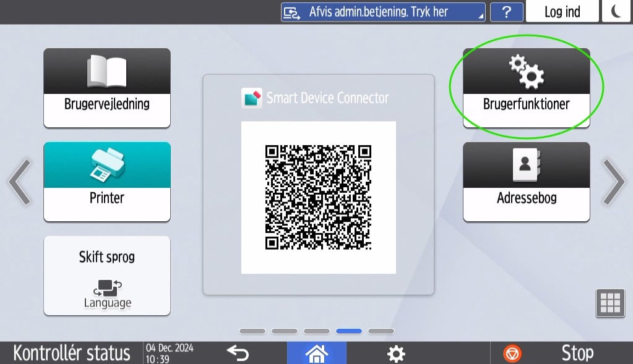Select the first page indicator dot
The image size is (633, 364).
252,331
